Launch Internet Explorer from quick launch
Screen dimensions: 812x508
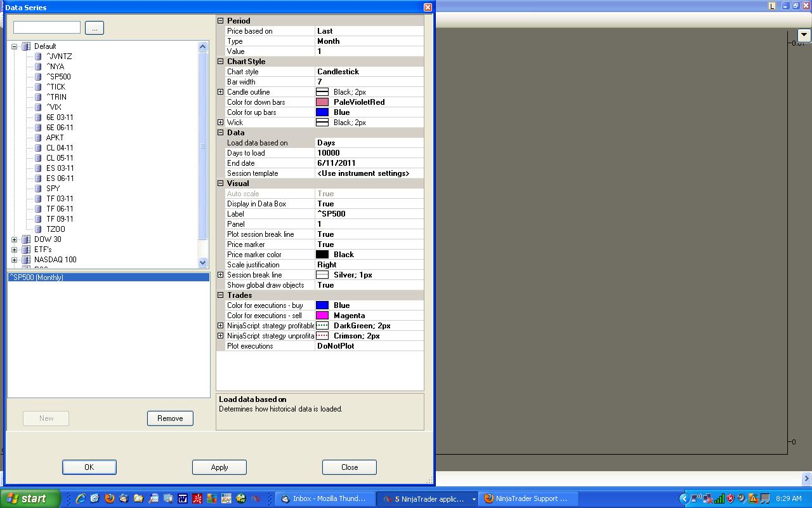click(81, 498)
